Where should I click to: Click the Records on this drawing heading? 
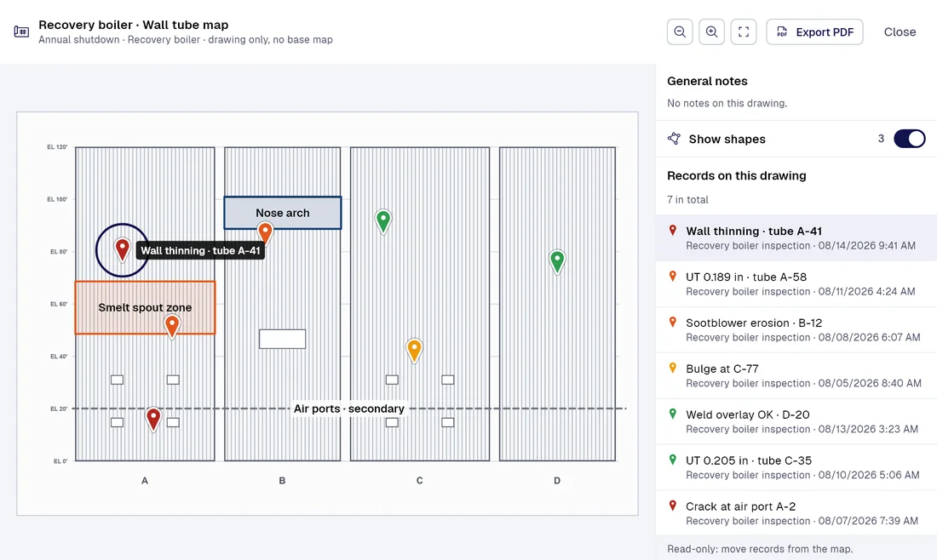point(736,175)
